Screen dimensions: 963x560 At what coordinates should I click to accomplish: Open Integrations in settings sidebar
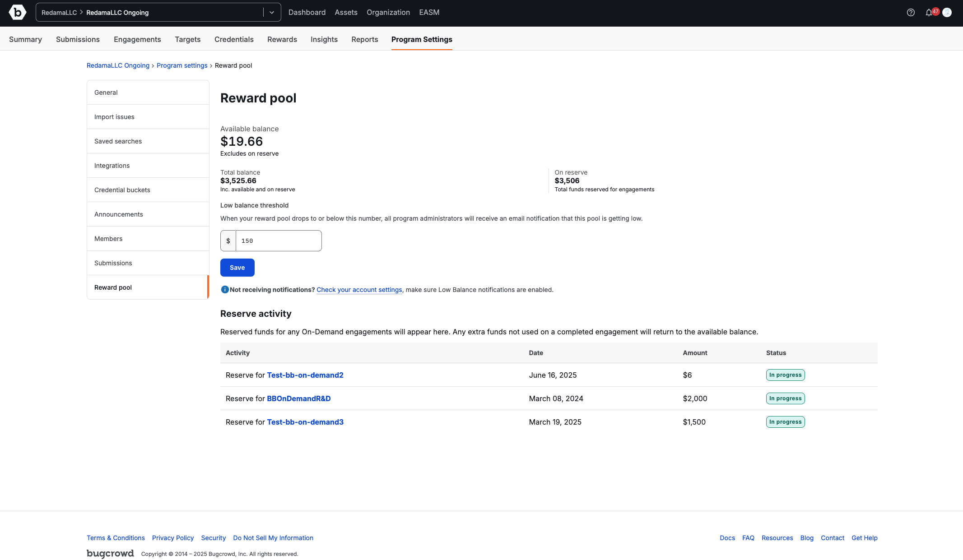coord(148,166)
